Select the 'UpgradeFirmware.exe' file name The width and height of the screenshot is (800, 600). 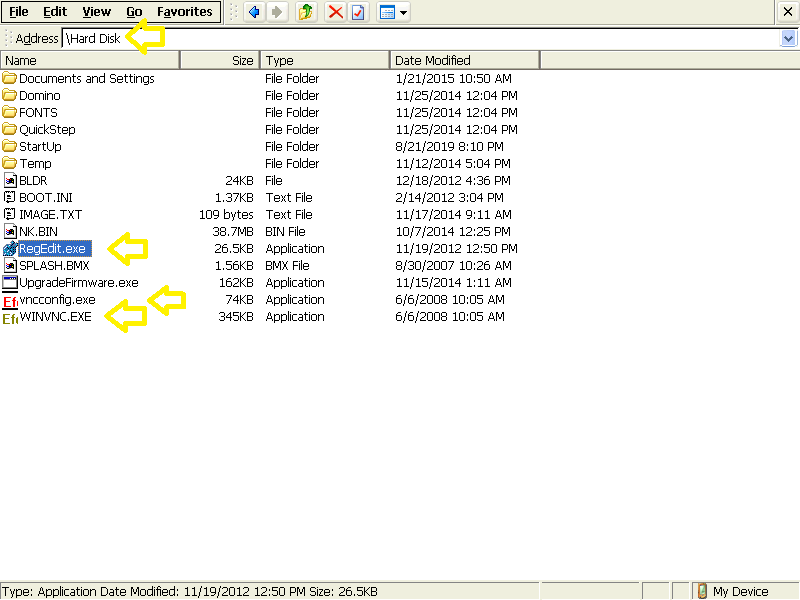coord(79,282)
